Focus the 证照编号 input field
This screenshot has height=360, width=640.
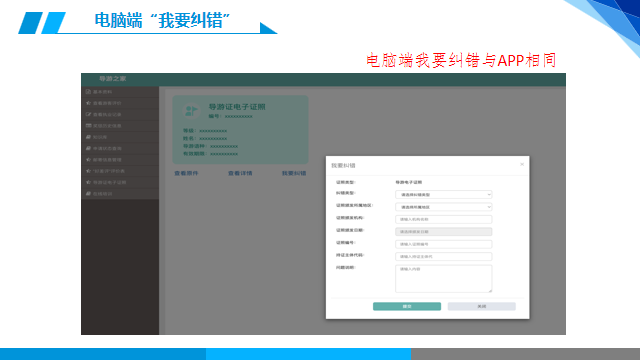pyautogui.click(x=443, y=244)
